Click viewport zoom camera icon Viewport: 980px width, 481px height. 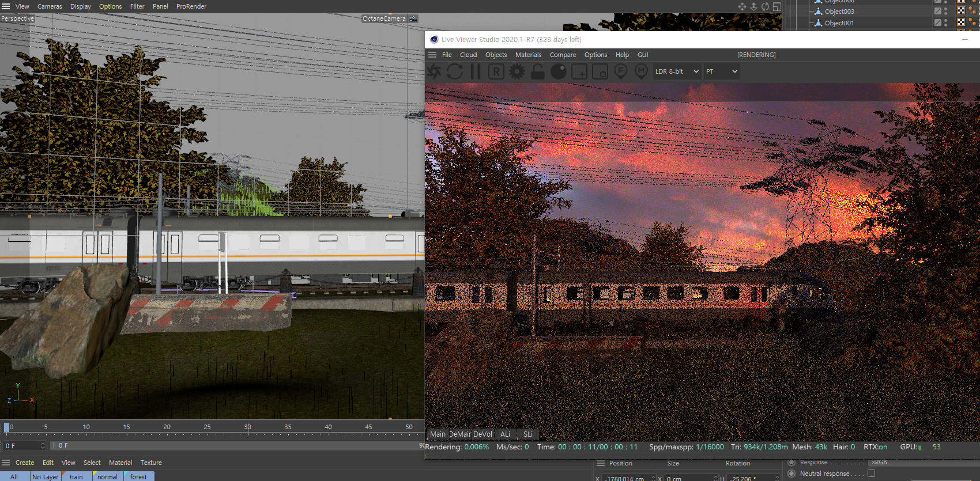tap(753, 6)
